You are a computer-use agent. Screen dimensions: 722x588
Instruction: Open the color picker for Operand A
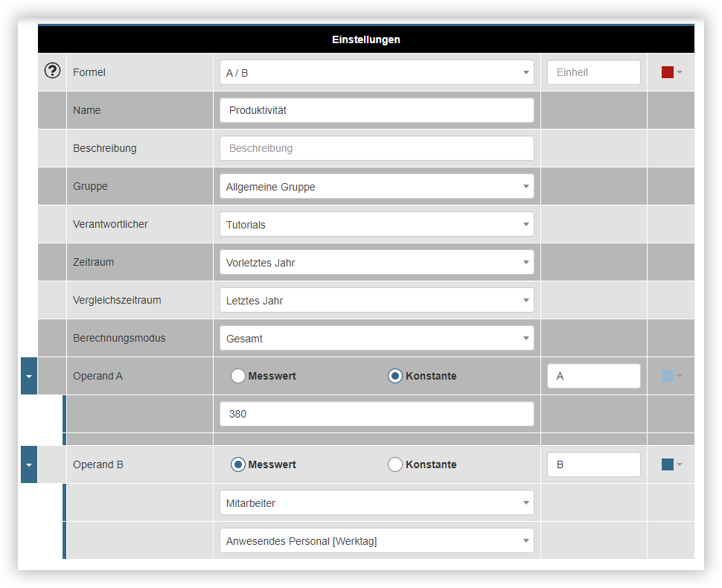(x=668, y=376)
